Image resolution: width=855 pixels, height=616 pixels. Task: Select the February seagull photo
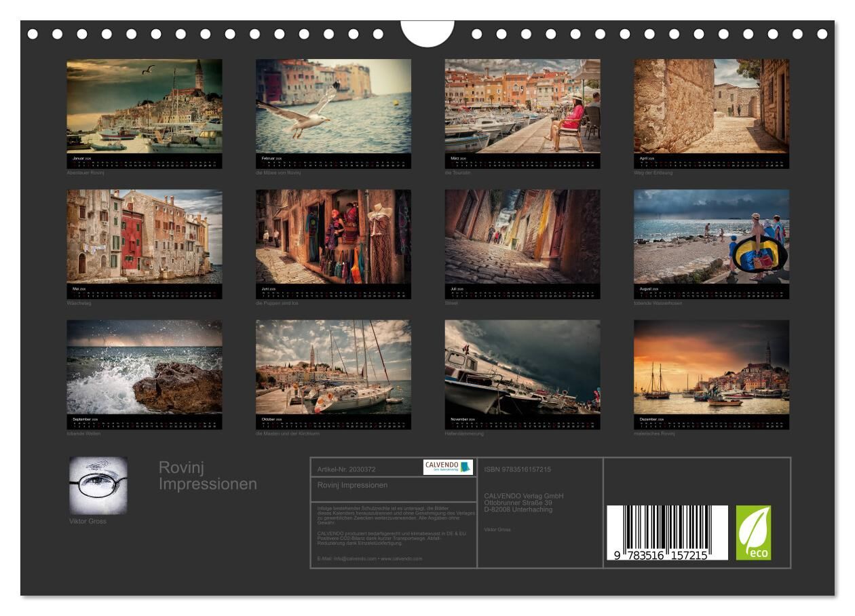pyautogui.click(x=333, y=106)
